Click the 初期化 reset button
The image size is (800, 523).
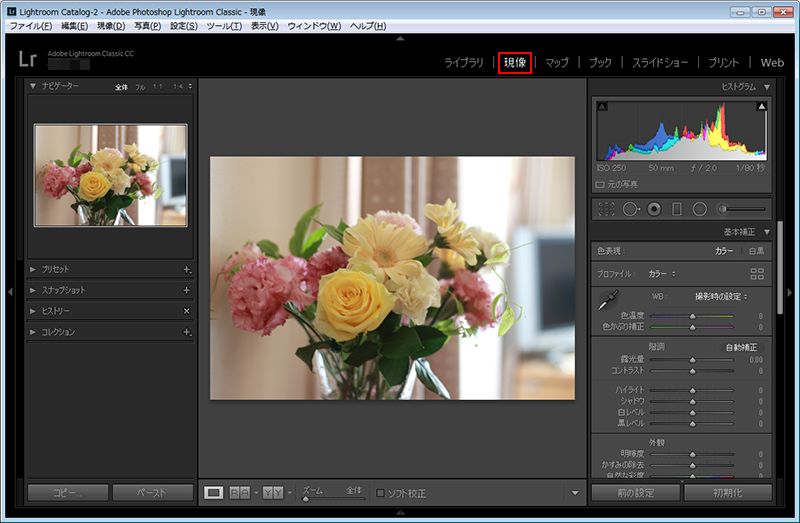pos(728,493)
